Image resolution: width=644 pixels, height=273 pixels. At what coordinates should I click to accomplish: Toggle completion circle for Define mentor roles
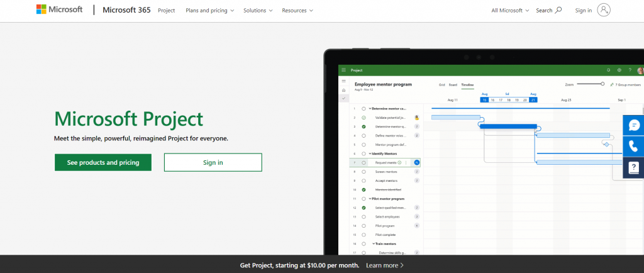pos(364,135)
